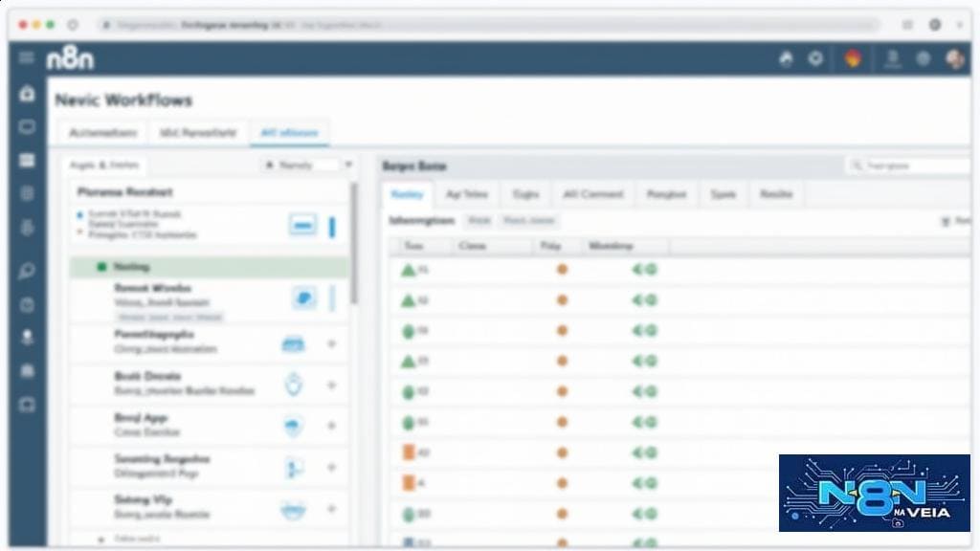
Task: Open the Spek tab in the right panel
Action: [724, 194]
